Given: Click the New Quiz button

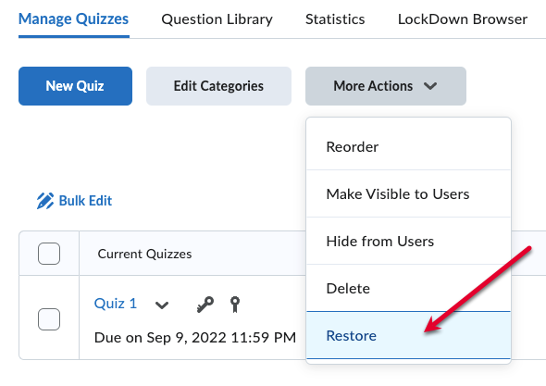Looking at the screenshot, I should point(75,86).
